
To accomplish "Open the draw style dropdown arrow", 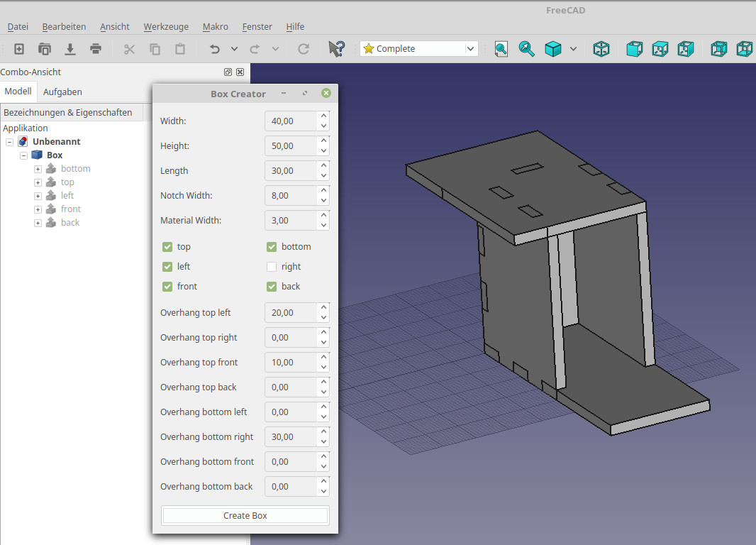I will 573,49.
